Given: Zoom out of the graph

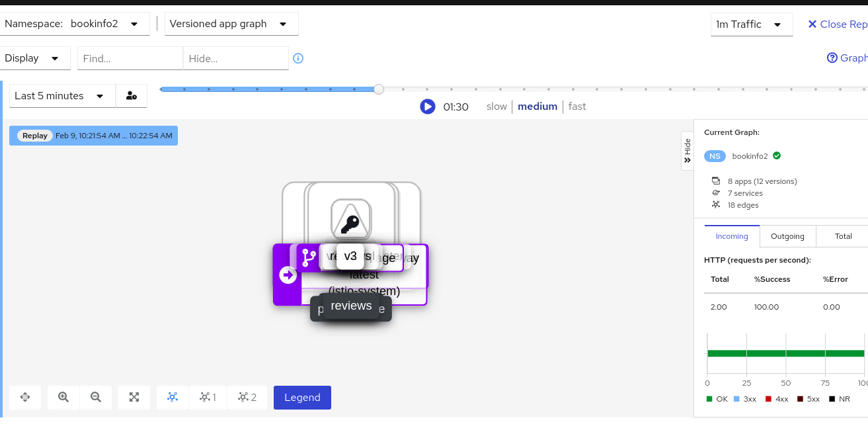Looking at the screenshot, I should point(96,397).
